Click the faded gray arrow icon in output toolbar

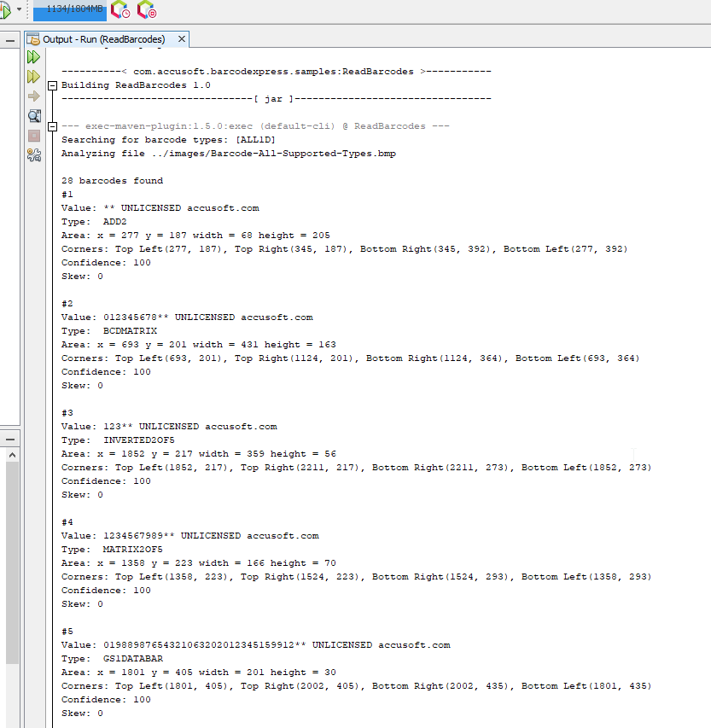coord(32,96)
